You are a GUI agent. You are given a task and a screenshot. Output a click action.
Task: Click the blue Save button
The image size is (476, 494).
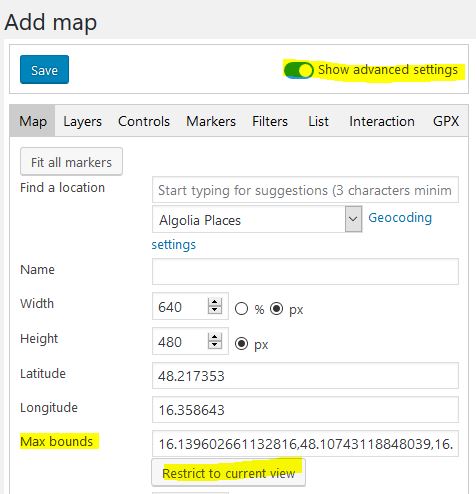tap(44, 69)
